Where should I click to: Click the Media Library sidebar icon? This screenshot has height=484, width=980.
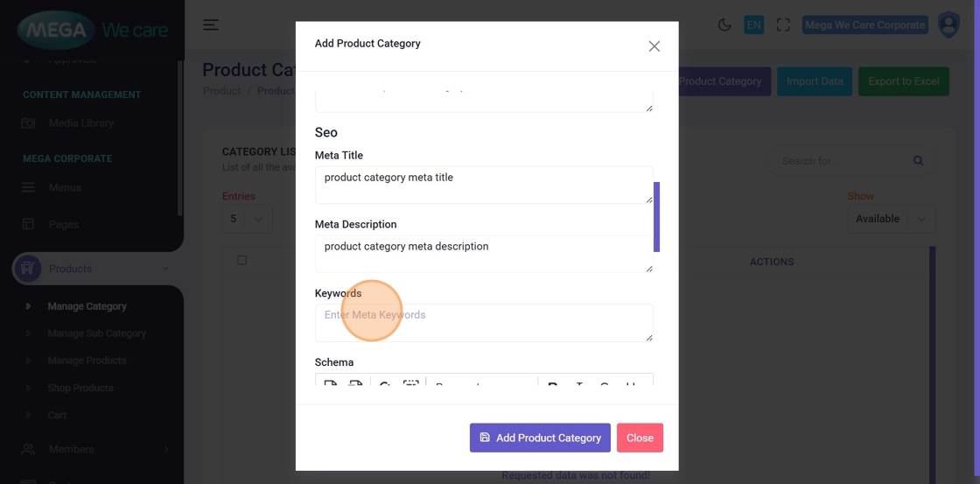click(28, 123)
